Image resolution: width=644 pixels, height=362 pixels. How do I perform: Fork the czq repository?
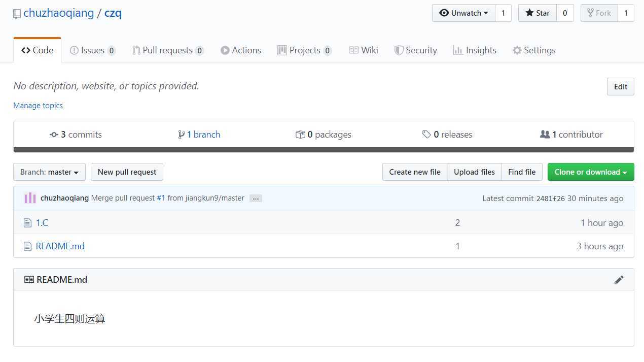tap(599, 13)
